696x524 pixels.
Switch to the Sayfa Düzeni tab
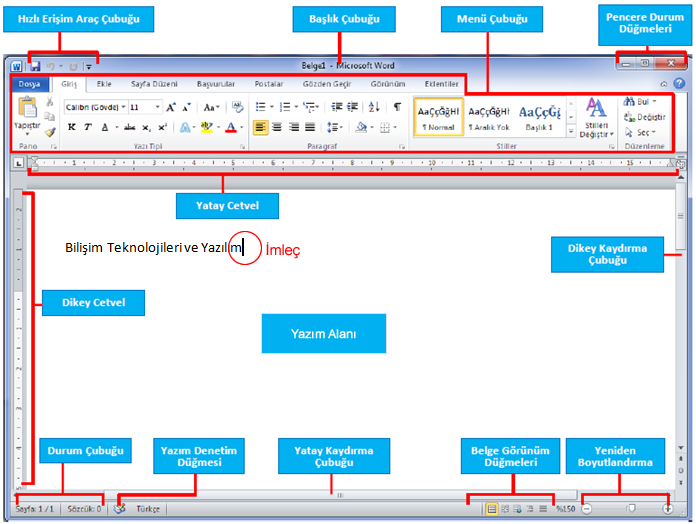153,85
